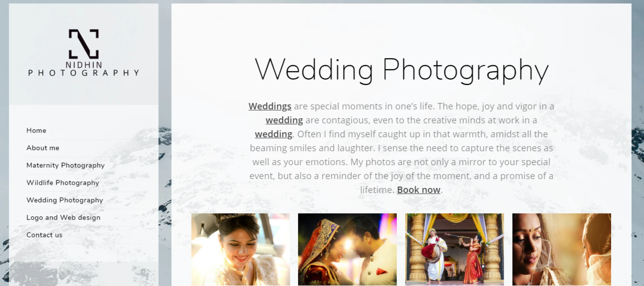Go to the About me page
644x286 pixels.
(43, 148)
